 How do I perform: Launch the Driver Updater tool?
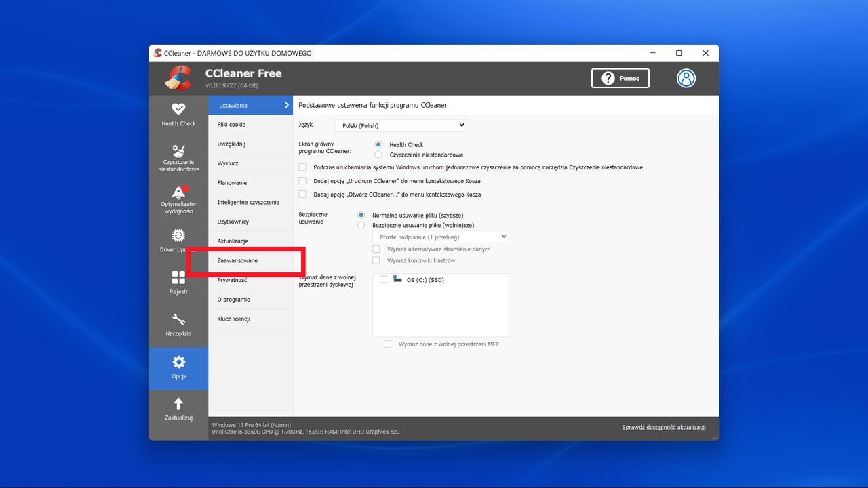click(x=178, y=242)
